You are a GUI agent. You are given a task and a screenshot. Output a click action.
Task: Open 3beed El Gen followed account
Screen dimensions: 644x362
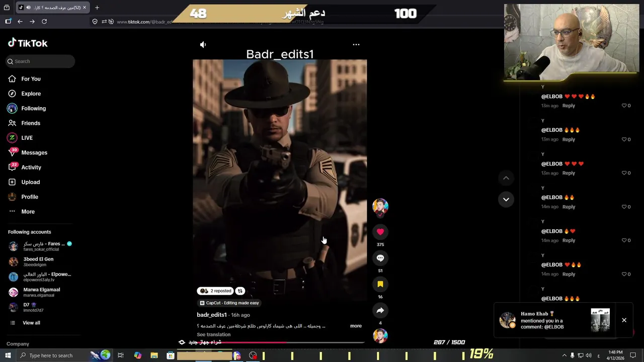[x=31, y=261]
